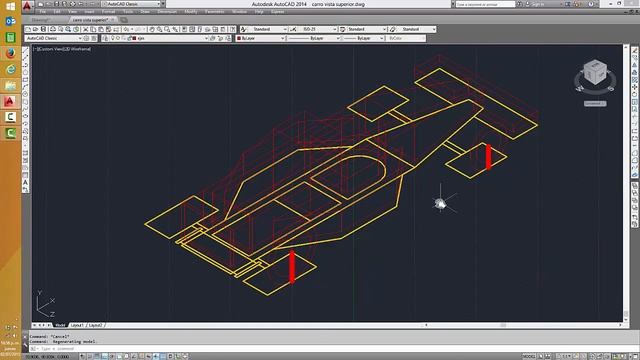Click the viewport label Custom View control
This screenshot has width=640, height=360.
51,49
